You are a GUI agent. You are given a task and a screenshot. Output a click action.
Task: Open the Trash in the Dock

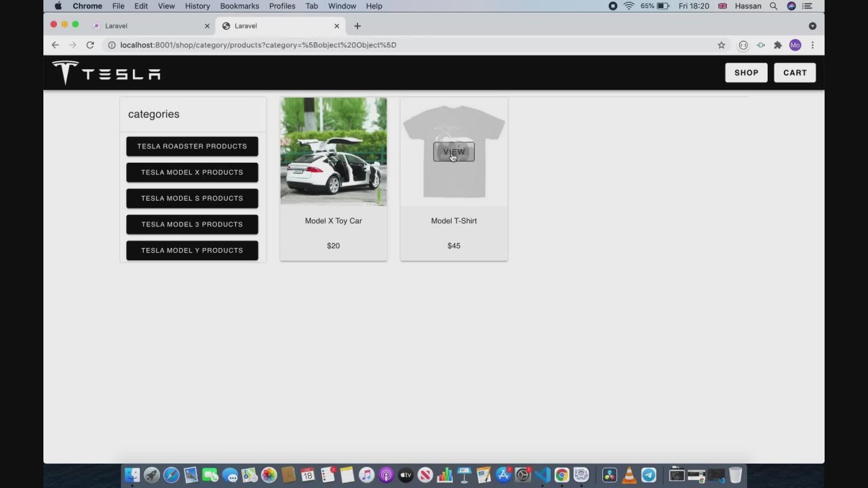735,475
